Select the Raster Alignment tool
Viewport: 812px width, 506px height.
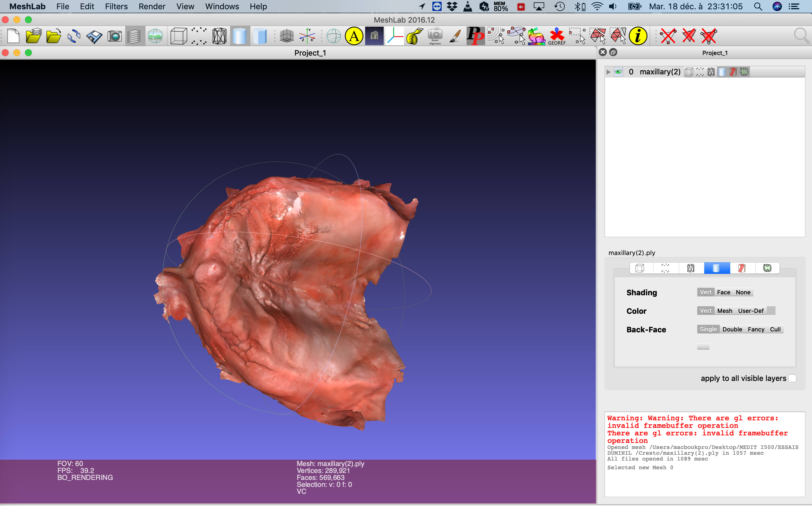tap(435, 36)
